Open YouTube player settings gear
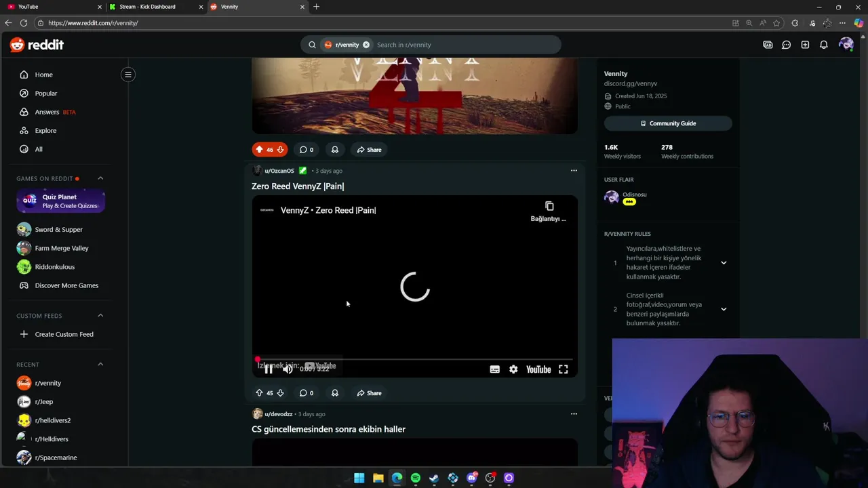 [x=513, y=369]
